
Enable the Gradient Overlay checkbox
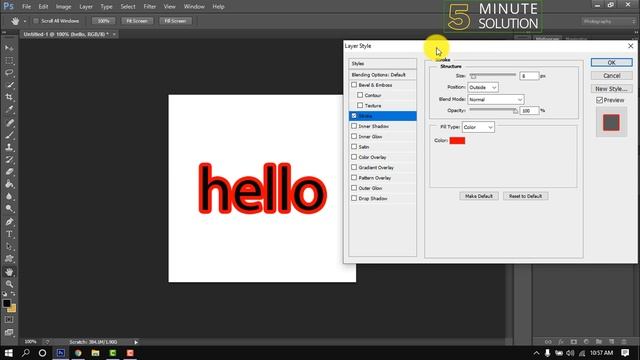coord(354,167)
